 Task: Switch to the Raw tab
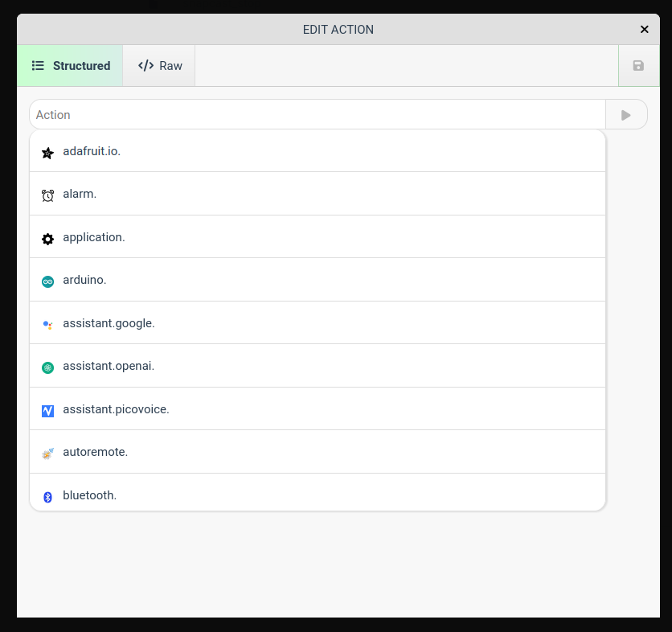[x=160, y=66]
